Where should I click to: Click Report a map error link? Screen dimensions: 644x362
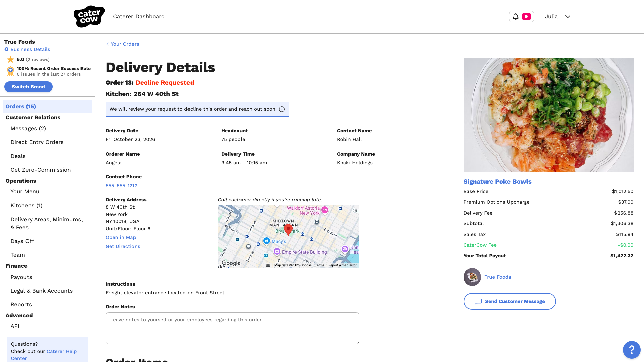tap(342, 265)
